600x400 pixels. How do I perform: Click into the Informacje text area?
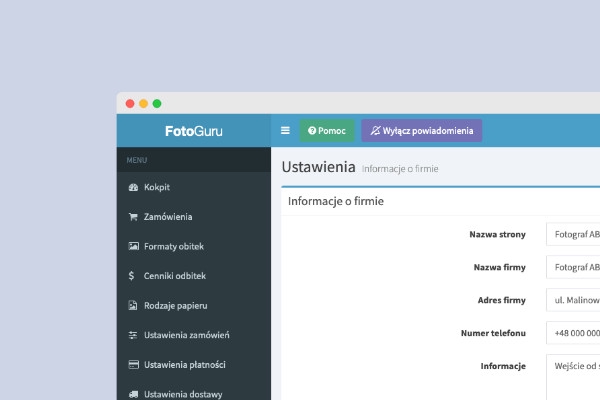573,377
